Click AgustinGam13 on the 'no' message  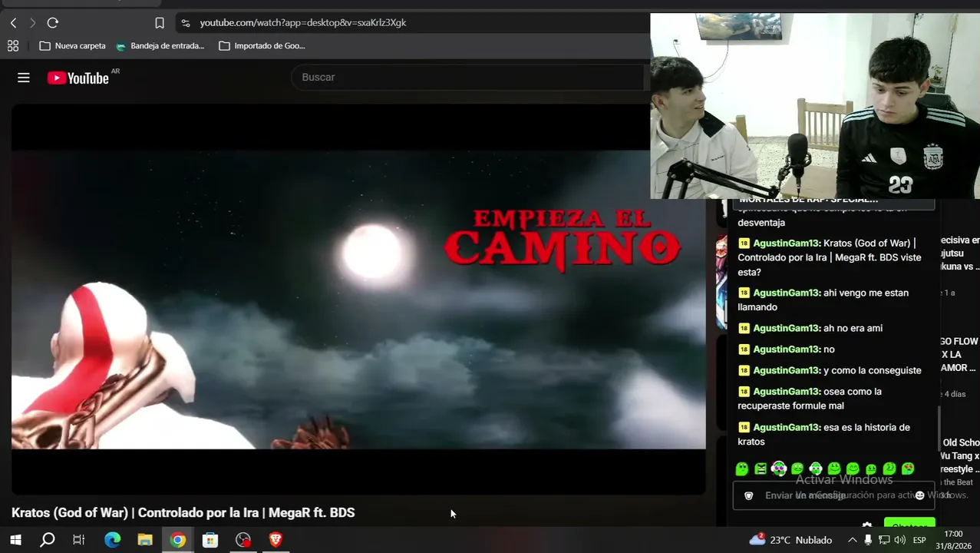(787, 349)
